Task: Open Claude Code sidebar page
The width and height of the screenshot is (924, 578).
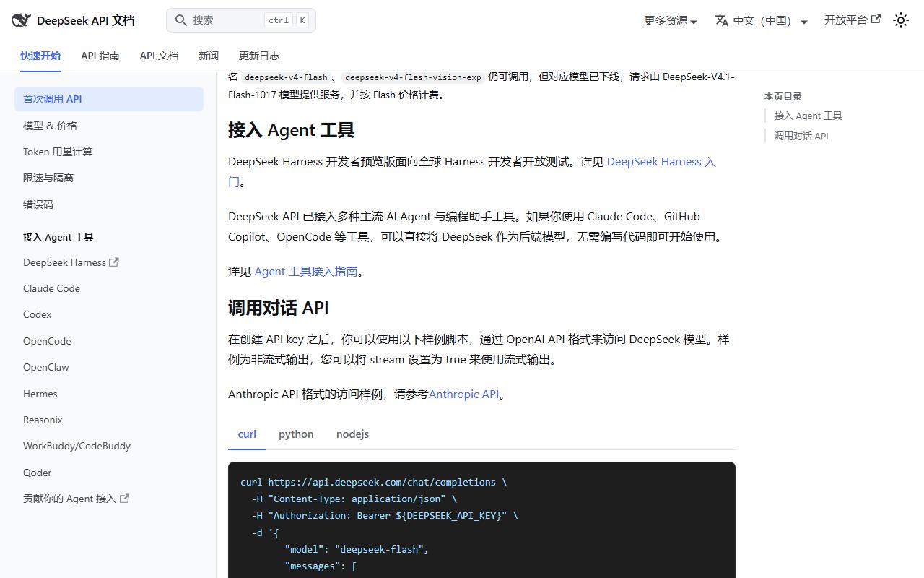Action: (109, 288)
